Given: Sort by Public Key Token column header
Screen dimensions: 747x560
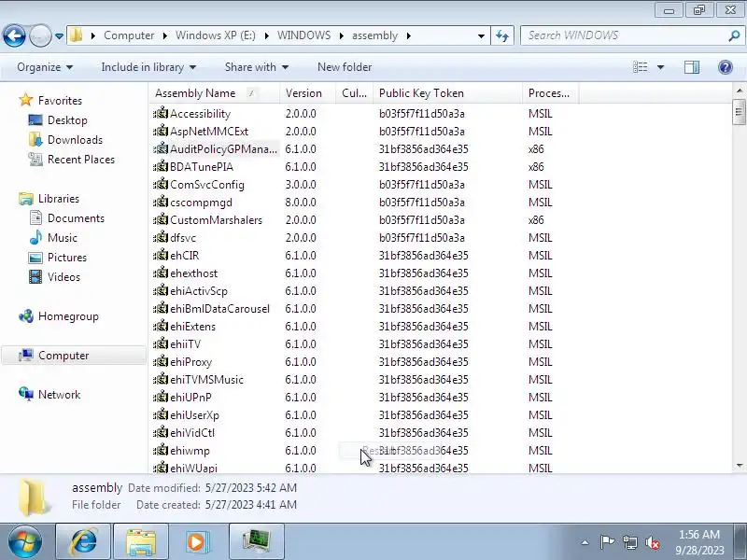Looking at the screenshot, I should coord(448,93).
